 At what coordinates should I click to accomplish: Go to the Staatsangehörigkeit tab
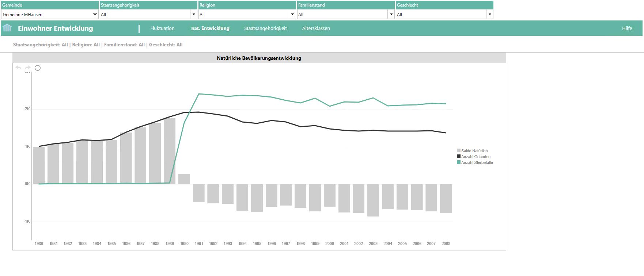pyautogui.click(x=265, y=28)
